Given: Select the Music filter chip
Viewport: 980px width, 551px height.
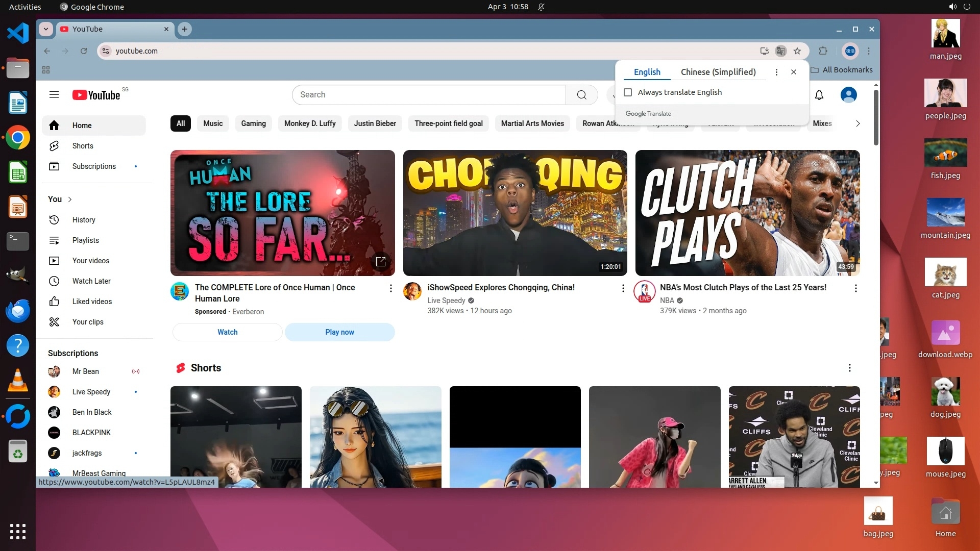Looking at the screenshot, I should [x=213, y=123].
